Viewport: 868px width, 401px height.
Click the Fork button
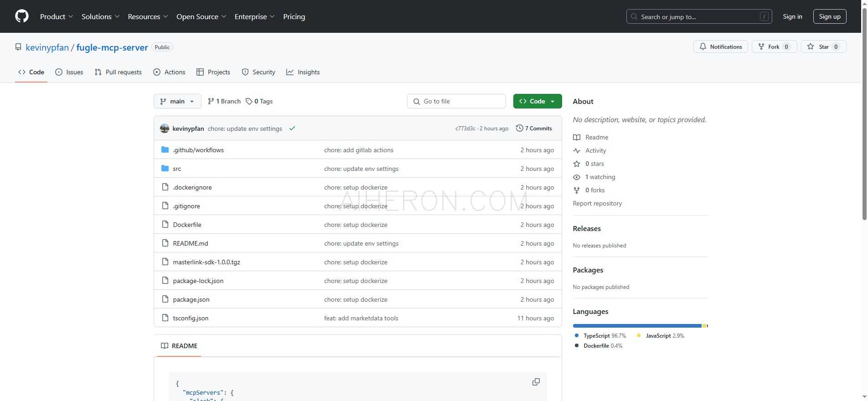point(774,46)
